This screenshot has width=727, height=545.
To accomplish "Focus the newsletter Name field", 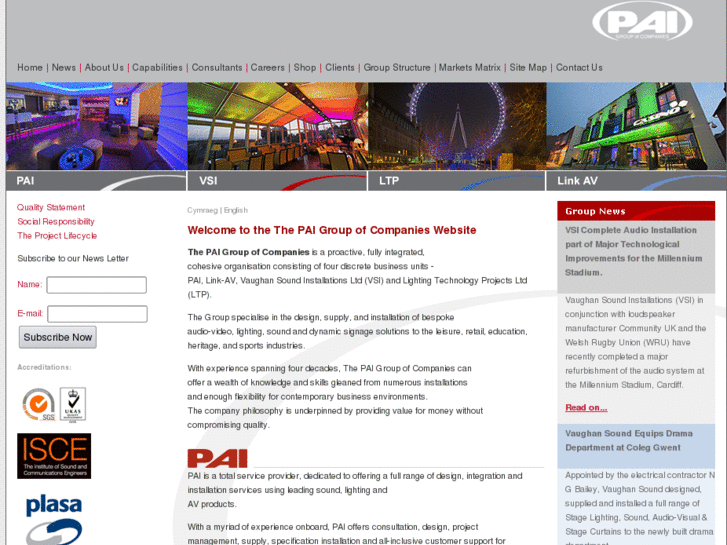I will click(96, 285).
